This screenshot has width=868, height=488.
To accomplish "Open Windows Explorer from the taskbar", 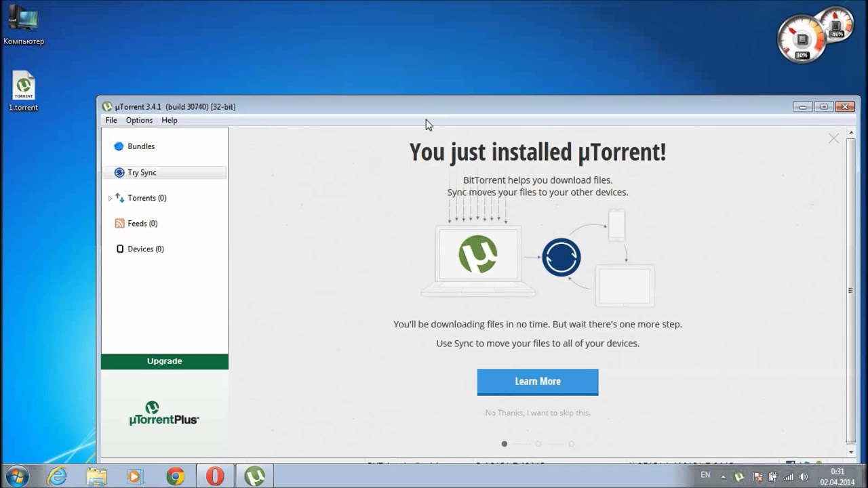I will point(96,476).
